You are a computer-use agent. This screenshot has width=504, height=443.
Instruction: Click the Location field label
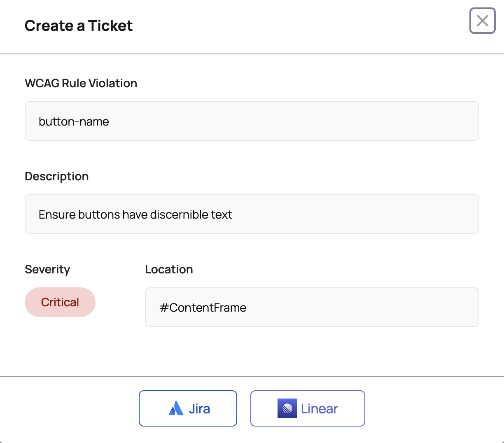pyautogui.click(x=169, y=269)
